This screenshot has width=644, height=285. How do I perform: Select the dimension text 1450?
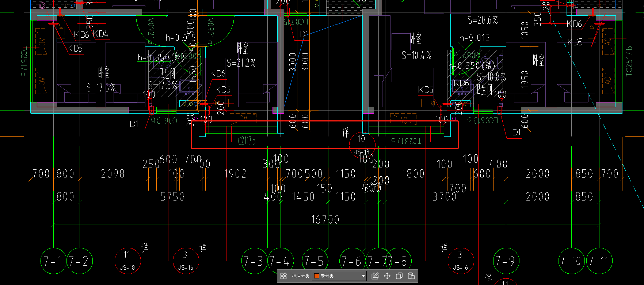pos(303,196)
